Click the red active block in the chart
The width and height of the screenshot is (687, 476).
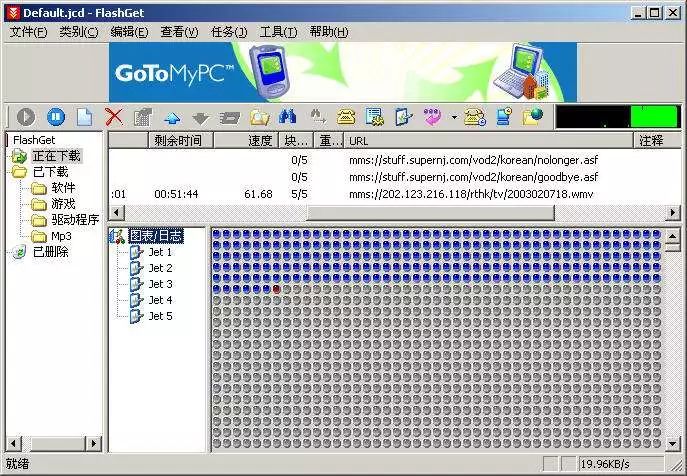tap(276, 289)
